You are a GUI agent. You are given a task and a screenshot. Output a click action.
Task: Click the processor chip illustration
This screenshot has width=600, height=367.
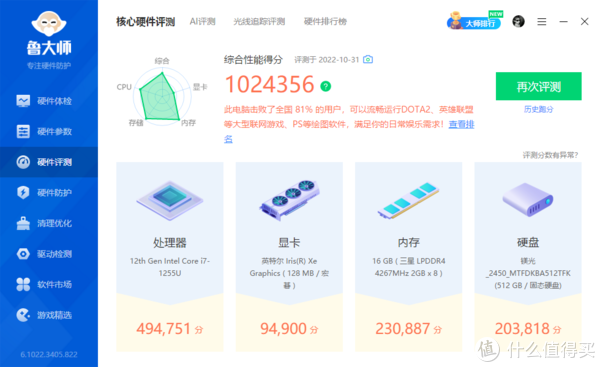click(x=170, y=200)
